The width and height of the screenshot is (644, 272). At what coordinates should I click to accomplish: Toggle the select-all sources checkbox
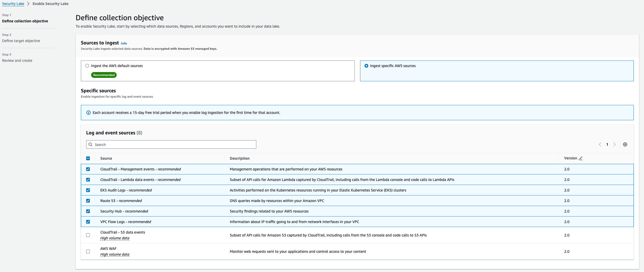click(x=88, y=158)
